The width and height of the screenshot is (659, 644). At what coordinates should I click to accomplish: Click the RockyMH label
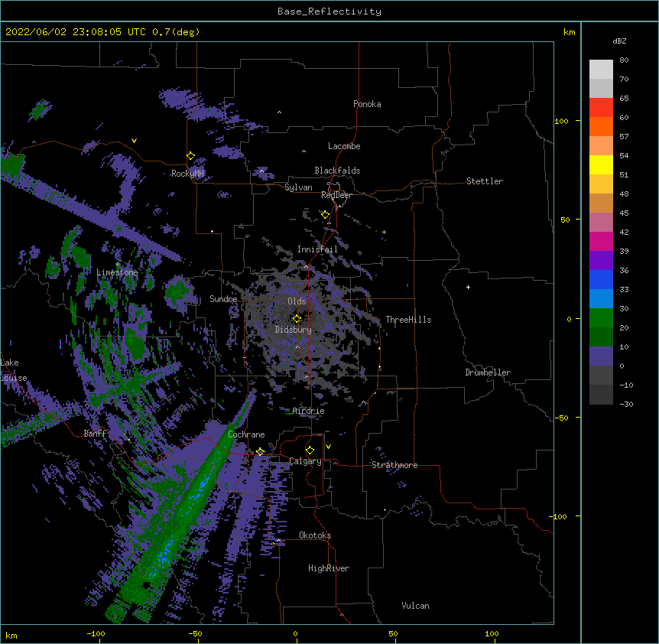click(187, 174)
